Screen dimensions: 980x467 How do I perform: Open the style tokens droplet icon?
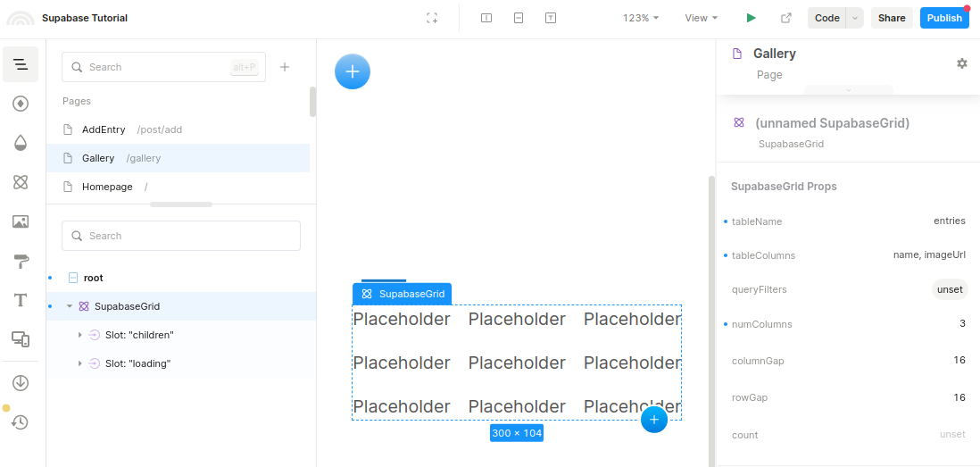coord(20,143)
